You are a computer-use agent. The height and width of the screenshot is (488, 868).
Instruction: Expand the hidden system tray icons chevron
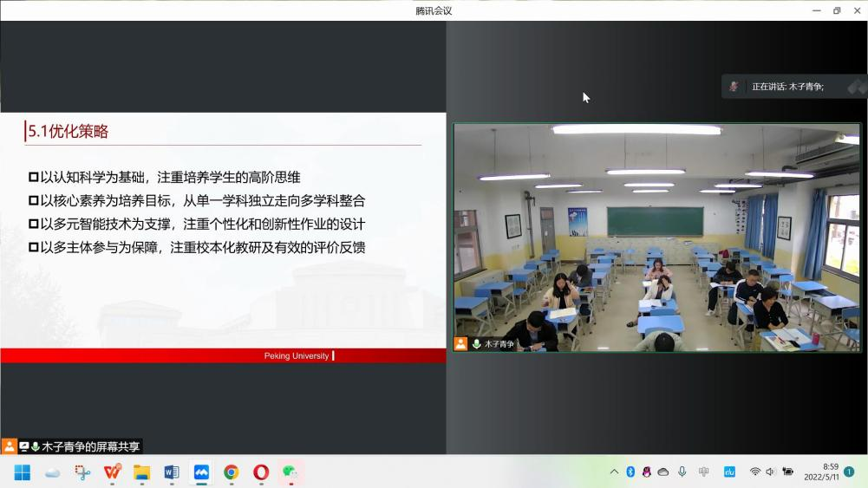click(614, 472)
